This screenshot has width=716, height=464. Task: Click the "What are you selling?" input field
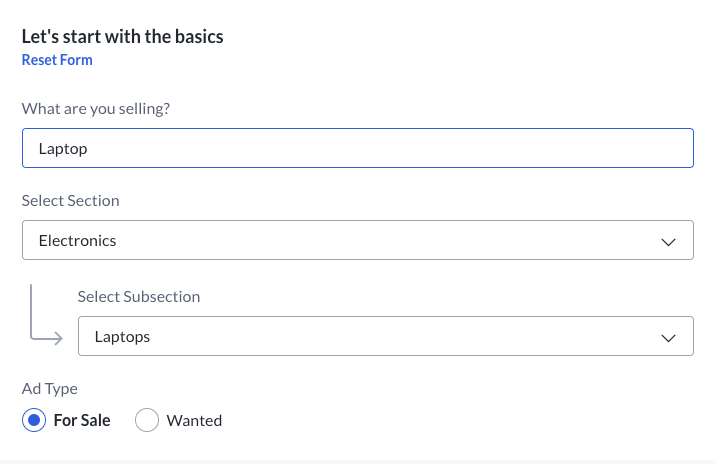[x=357, y=148]
